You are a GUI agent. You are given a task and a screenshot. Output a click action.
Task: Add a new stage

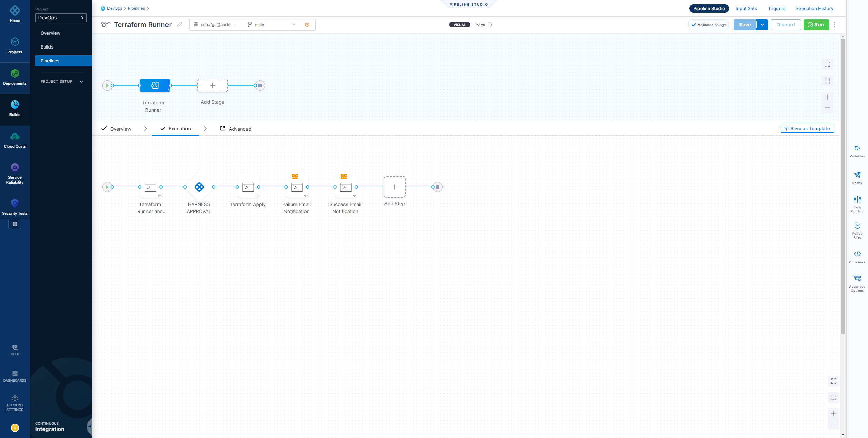coord(213,85)
